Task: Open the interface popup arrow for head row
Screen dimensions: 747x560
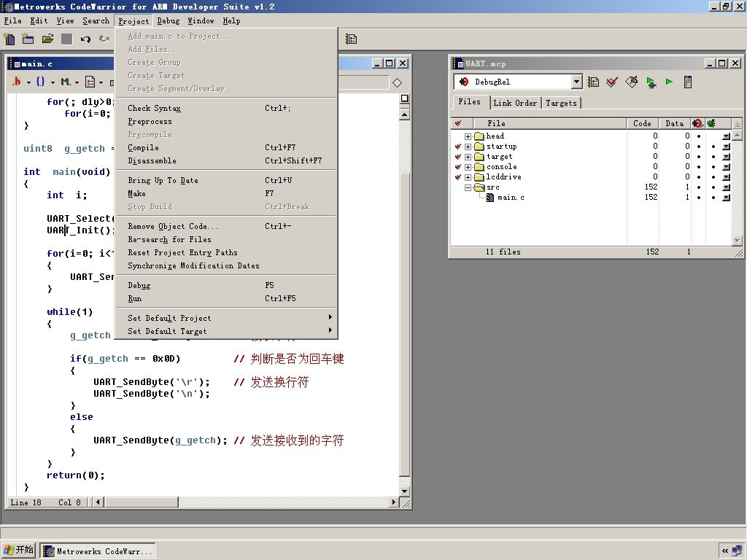Action: point(726,136)
